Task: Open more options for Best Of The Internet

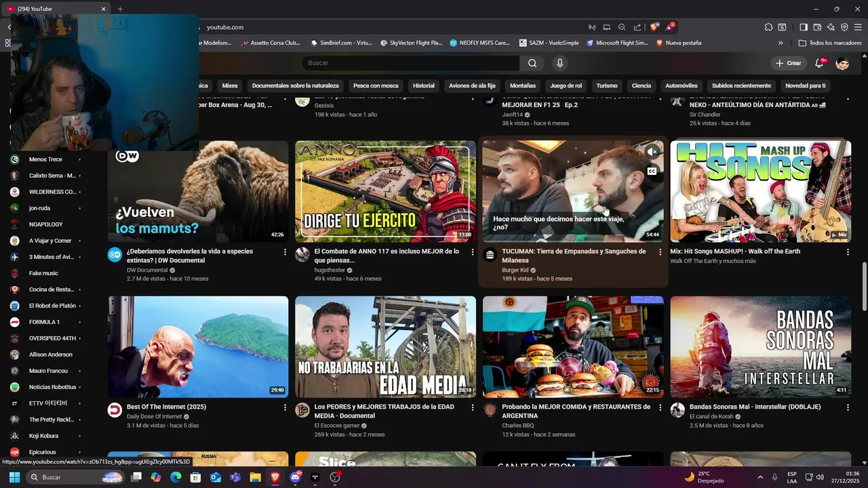Action: click(x=285, y=407)
